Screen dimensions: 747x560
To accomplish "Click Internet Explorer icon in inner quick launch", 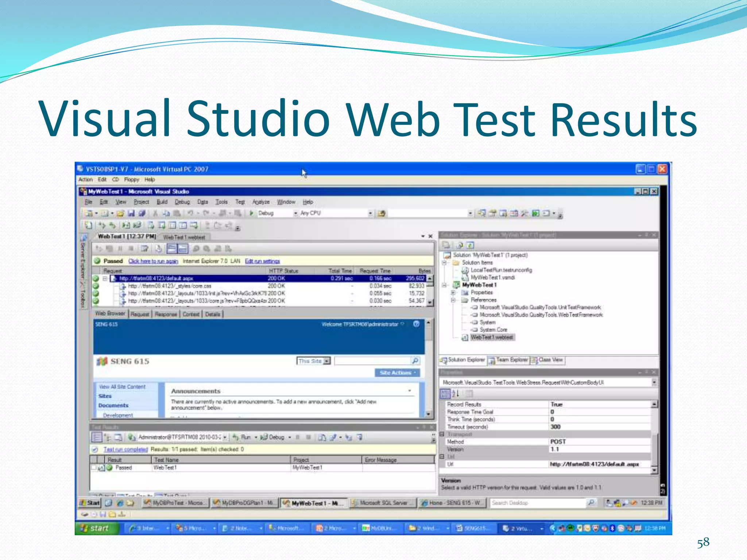I will tap(120, 503).
